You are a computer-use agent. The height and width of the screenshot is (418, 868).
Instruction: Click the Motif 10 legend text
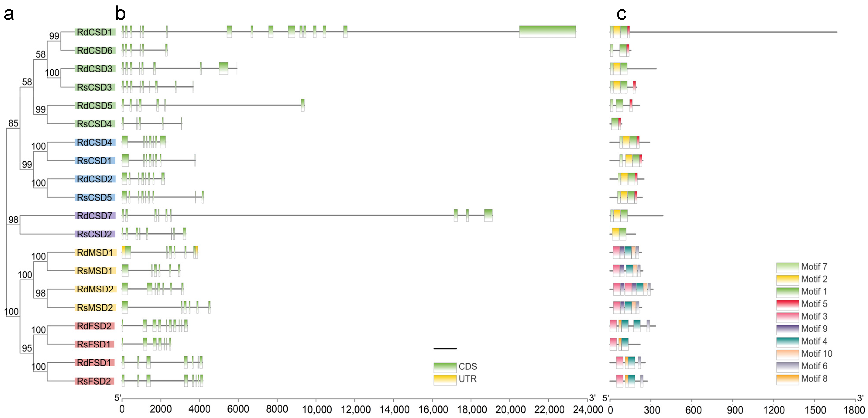pyautogui.click(x=816, y=354)
